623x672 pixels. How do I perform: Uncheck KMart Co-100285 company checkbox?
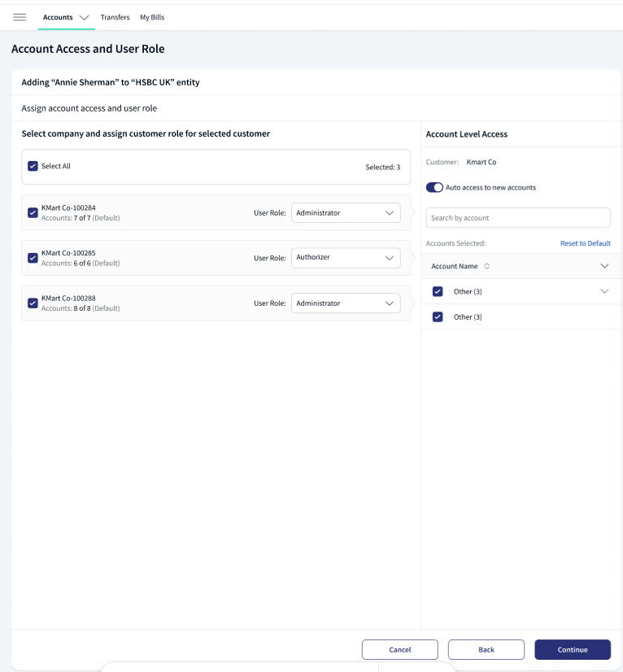click(x=33, y=258)
